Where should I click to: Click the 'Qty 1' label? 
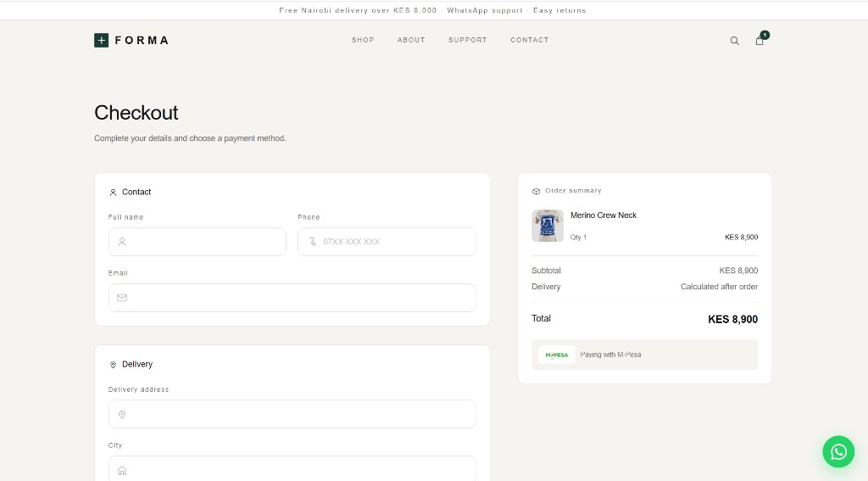point(578,238)
